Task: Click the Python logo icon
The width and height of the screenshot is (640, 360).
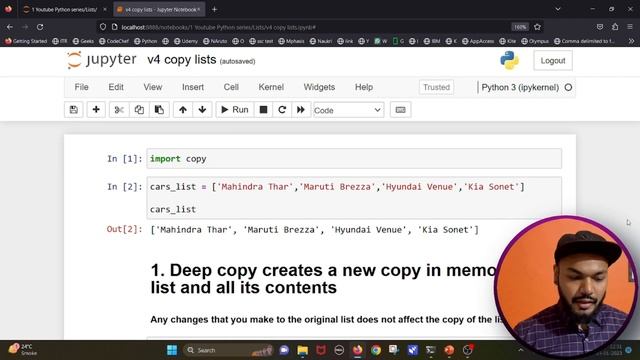Action: pyautogui.click(x=509, y=60)
